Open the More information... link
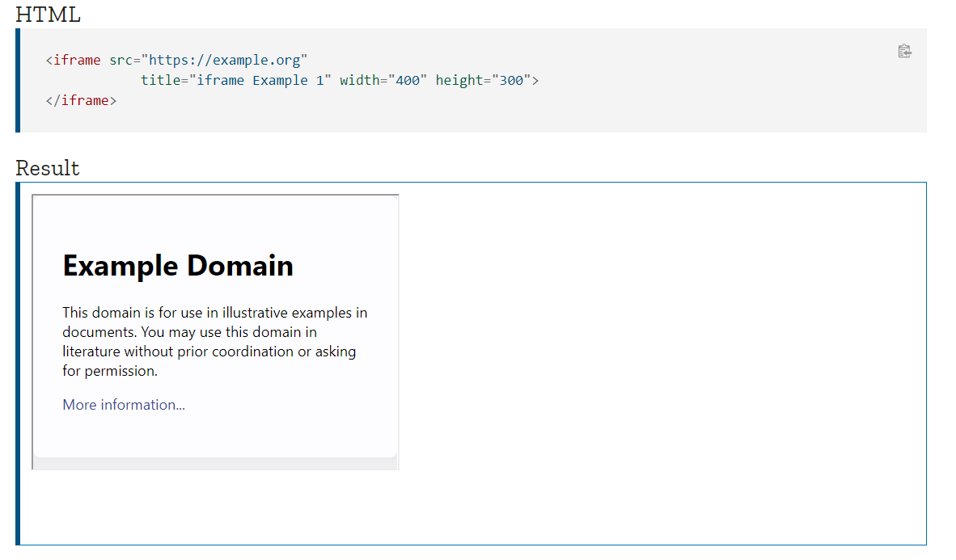This screenshot has width=956, height=560. [124, 405]
